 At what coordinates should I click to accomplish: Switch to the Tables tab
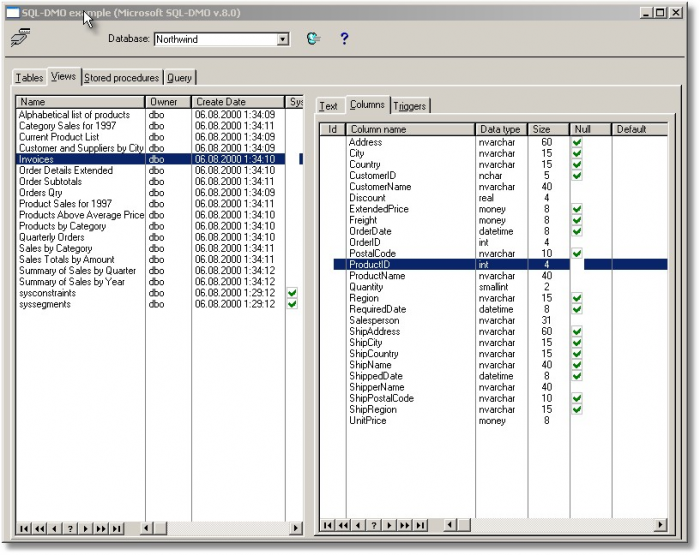[x=29, y=78]
